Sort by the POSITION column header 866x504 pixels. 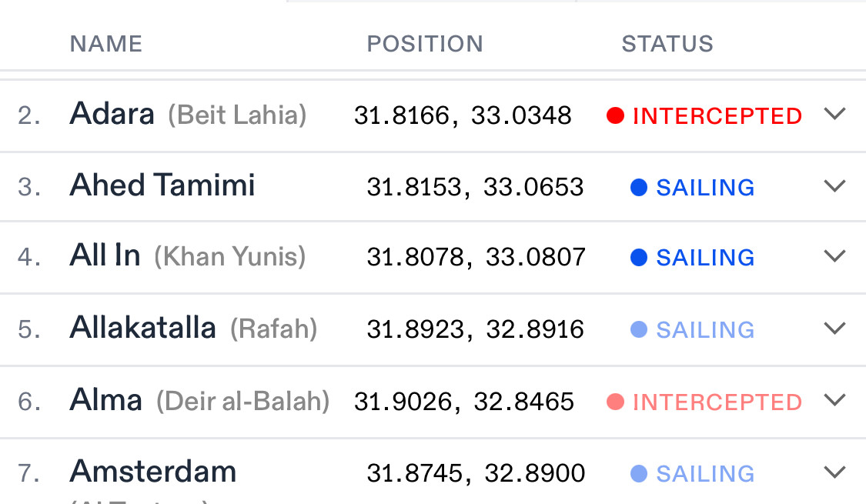[x=425, y=44]
